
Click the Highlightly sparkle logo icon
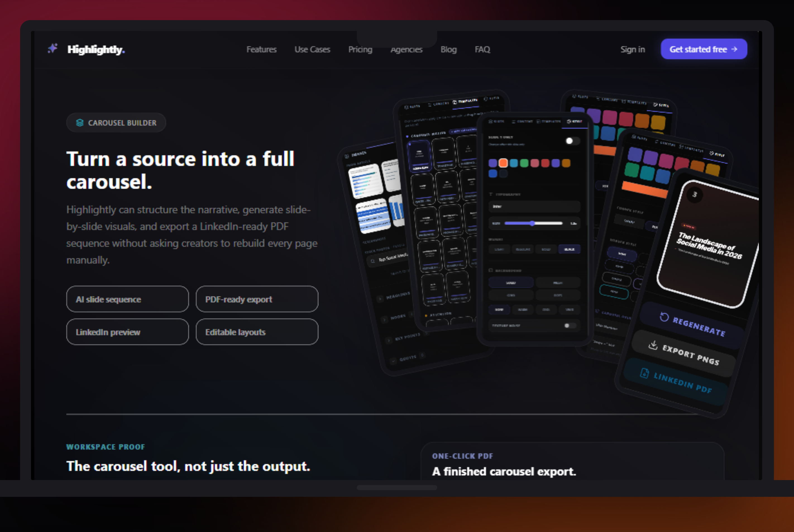[x=52, y=49]
